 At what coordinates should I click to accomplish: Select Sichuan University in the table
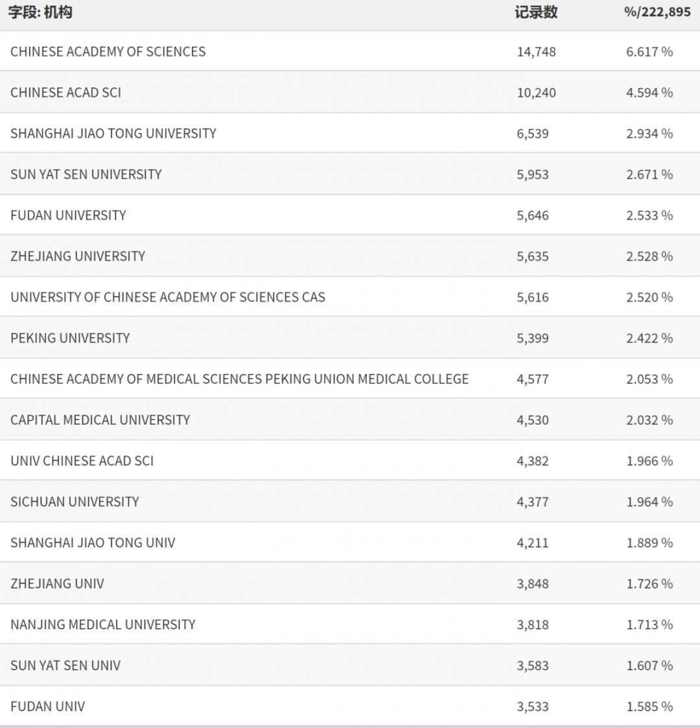click(x=75, y=502)
